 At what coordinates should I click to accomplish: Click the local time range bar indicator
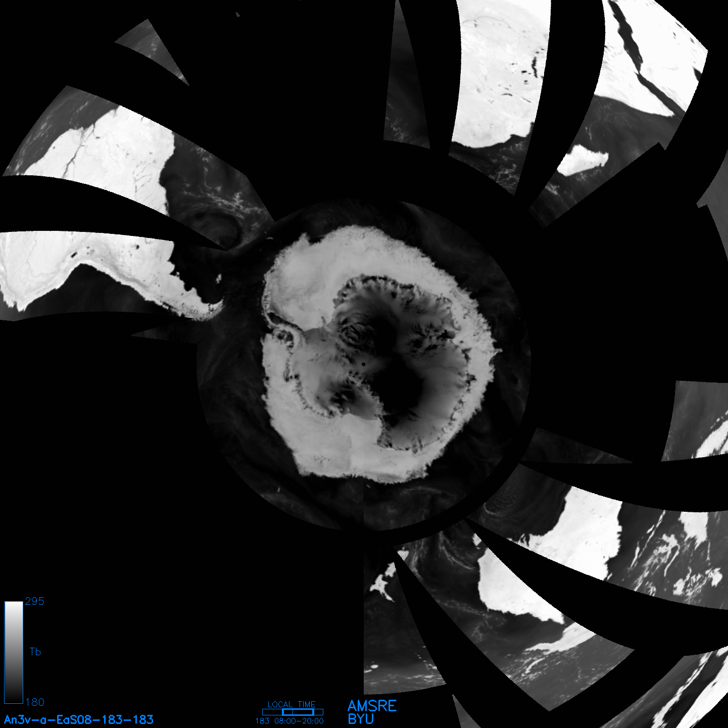click(x=293, y=712)
